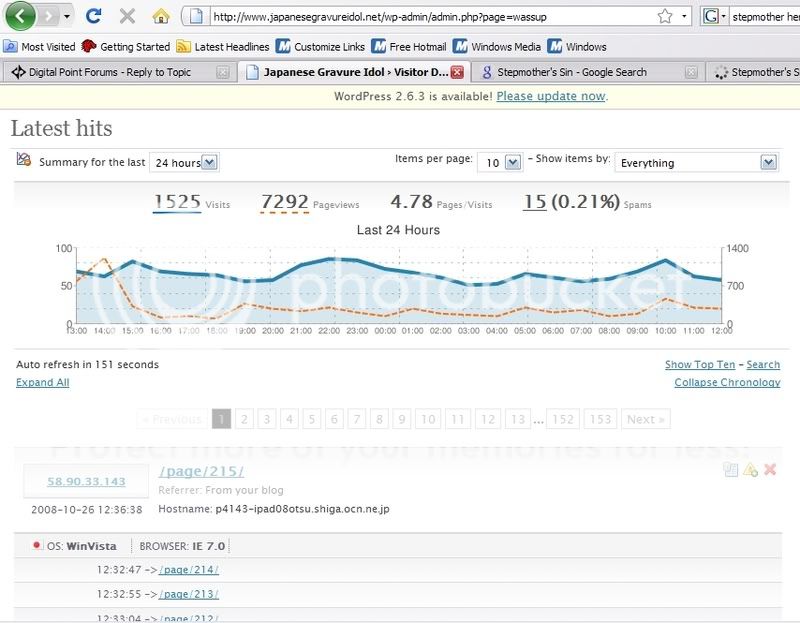Go to page 2 of the results
The image size is (800, 623).
click(244, 419)
